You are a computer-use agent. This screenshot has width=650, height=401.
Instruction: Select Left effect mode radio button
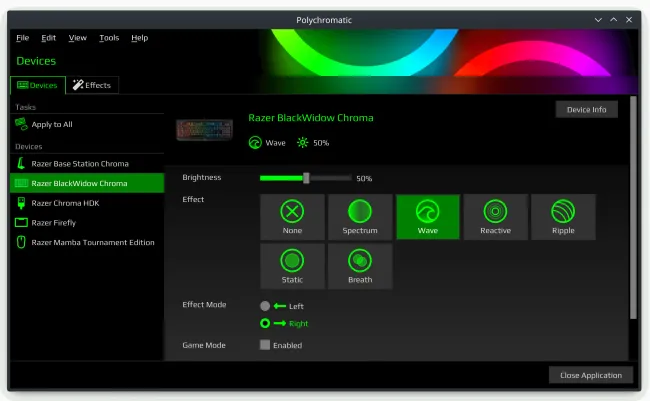tap(265, 306)
